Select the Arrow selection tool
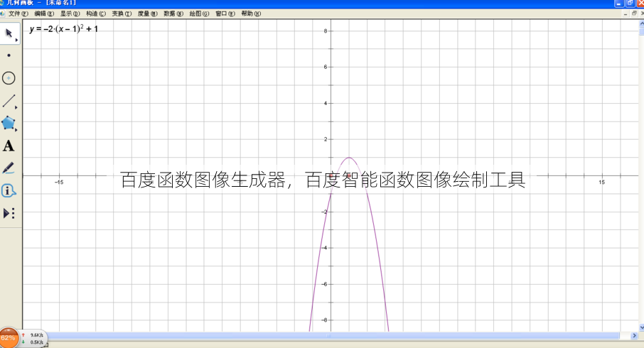 click(x=9, y=33)
